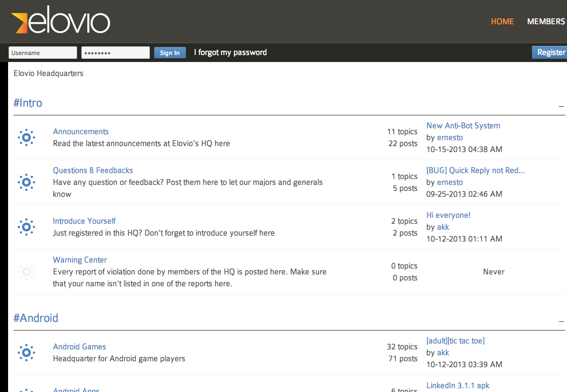Click the Questions & Feedbacks forum status icon
The image size is (567, 392).
tap(26, 182)
